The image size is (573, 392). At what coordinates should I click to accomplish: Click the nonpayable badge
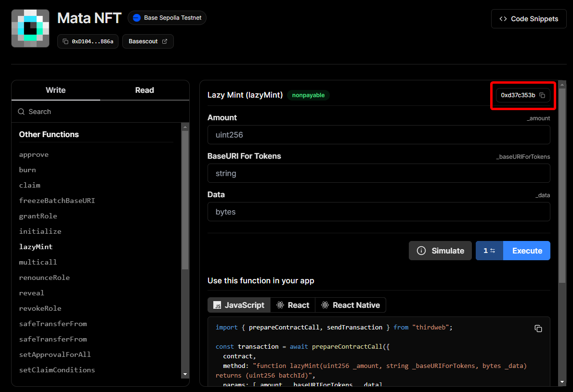[x=308, y=95]
